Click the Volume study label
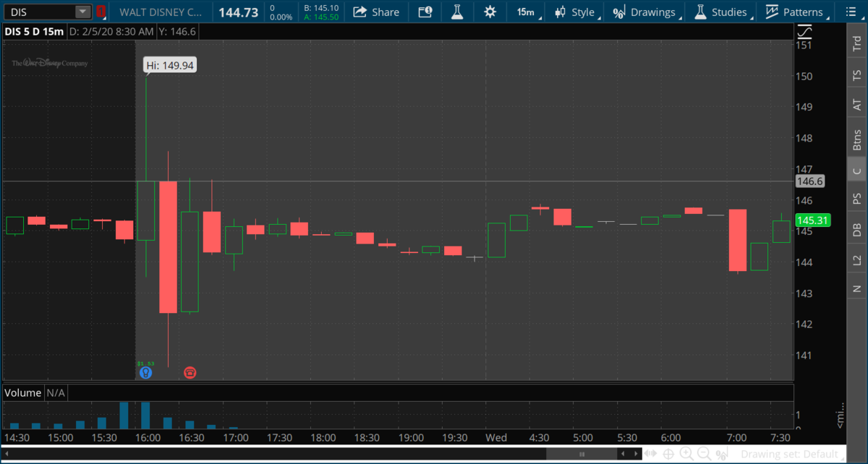Screen dimensions: 868x464 tap(23, 393)
